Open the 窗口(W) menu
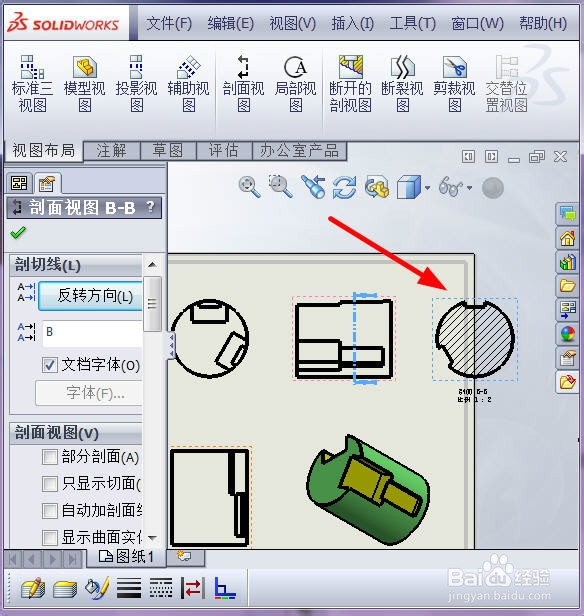This screenshot has width=584, height=616. [x=477, y=24]
